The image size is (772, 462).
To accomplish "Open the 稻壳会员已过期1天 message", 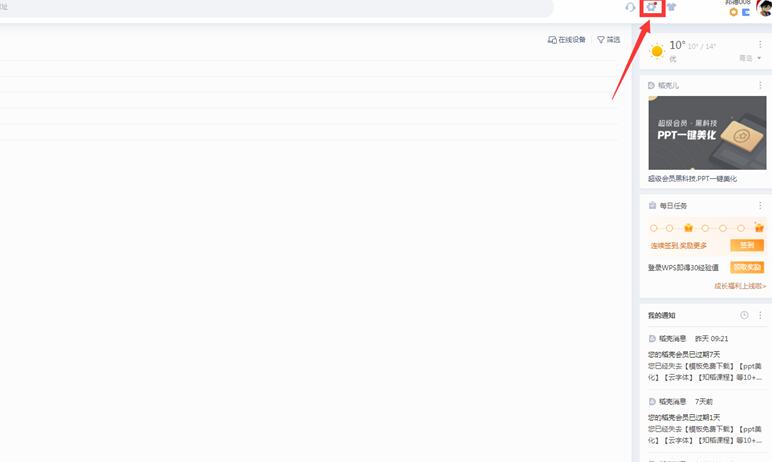I will 684,417.
